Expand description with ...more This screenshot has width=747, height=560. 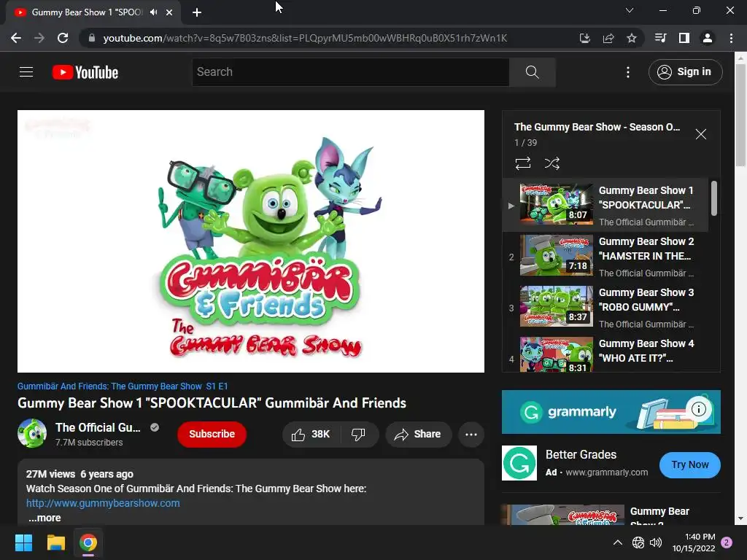pos(44,518)
